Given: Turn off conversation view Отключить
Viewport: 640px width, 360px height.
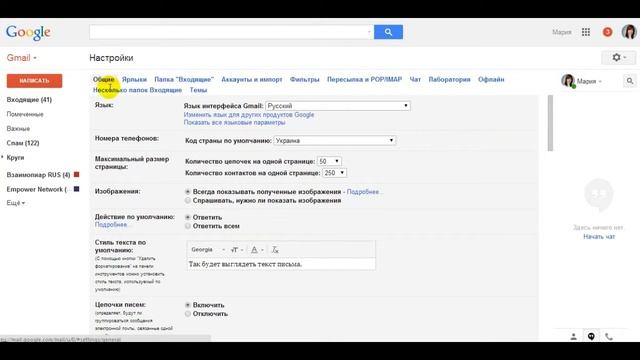Looking at the screenshot, I should coord(188,314).
